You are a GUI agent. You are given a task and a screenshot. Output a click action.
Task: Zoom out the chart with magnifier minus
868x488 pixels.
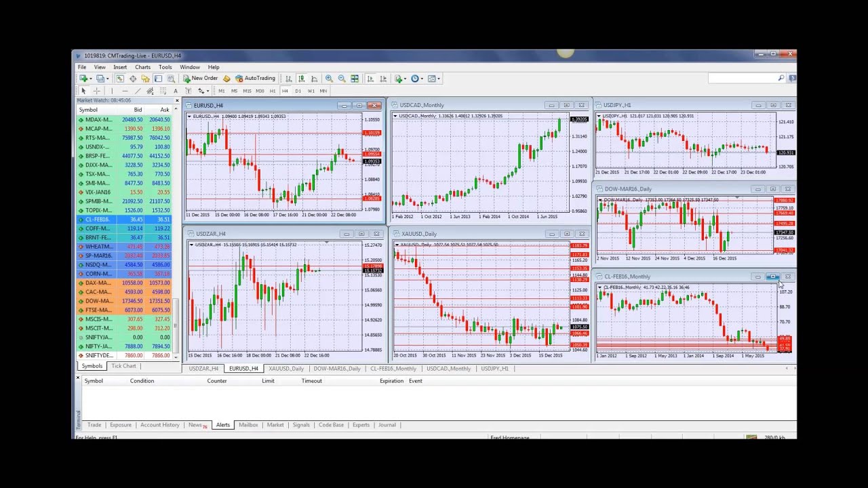[342, 79]
